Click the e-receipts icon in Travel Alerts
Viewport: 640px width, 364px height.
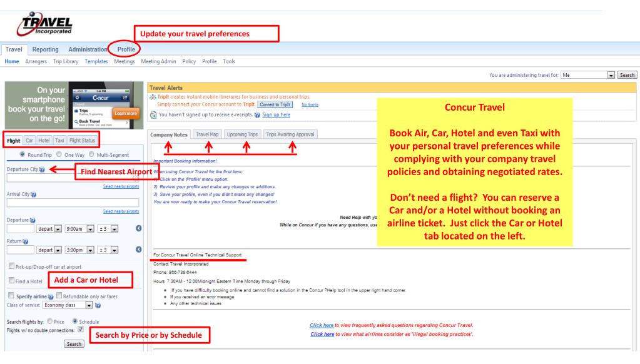[153, 115]
